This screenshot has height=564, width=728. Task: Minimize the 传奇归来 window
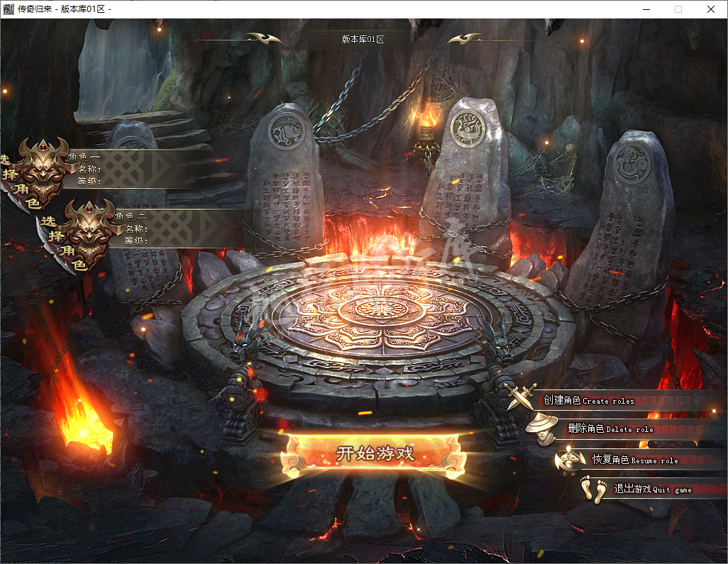pos(646,9)
